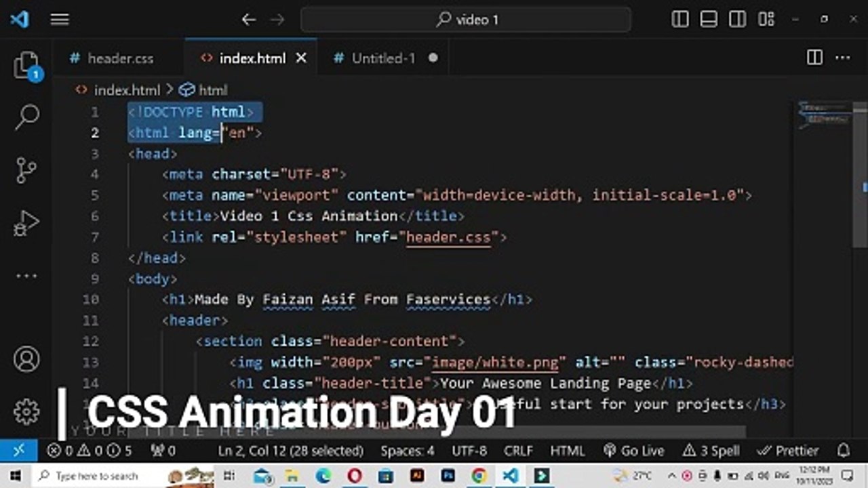This screenshot has width=868, height=488.
Task: Go back with the left arrow
Action: coord(249,20)
